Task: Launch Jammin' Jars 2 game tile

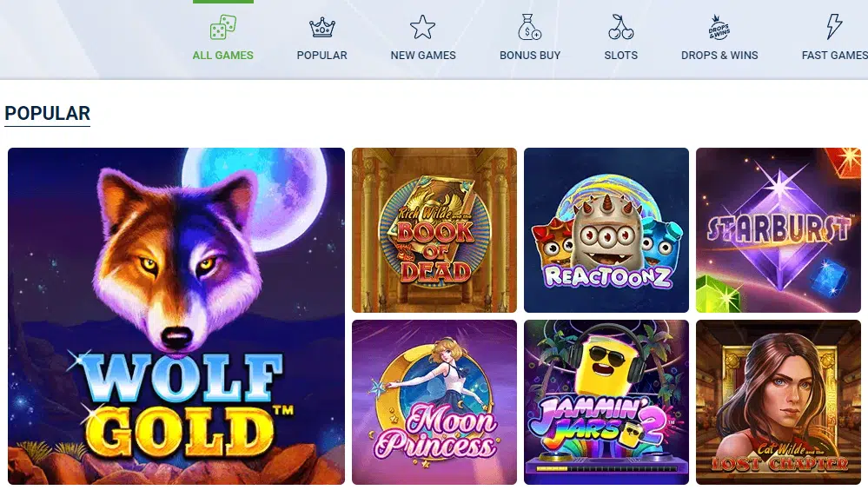Action: (606, 402)
